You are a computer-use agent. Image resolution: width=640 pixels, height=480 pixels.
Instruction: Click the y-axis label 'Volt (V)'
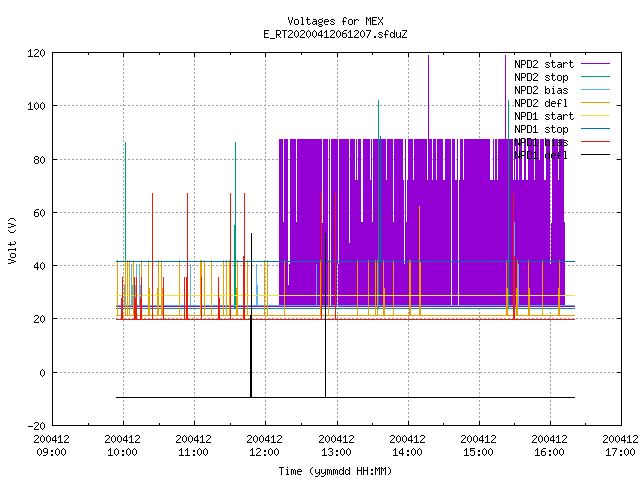[12, 240]
